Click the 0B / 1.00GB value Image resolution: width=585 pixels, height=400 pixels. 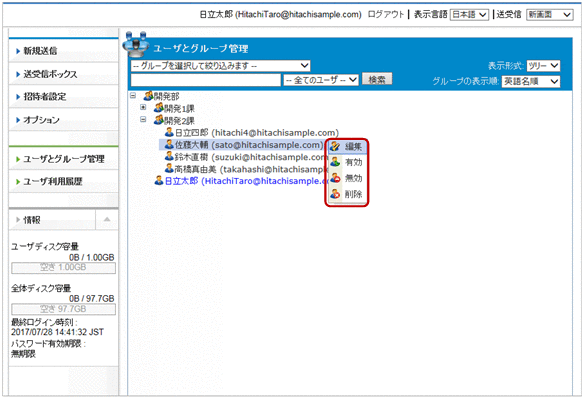click(92, 257)
